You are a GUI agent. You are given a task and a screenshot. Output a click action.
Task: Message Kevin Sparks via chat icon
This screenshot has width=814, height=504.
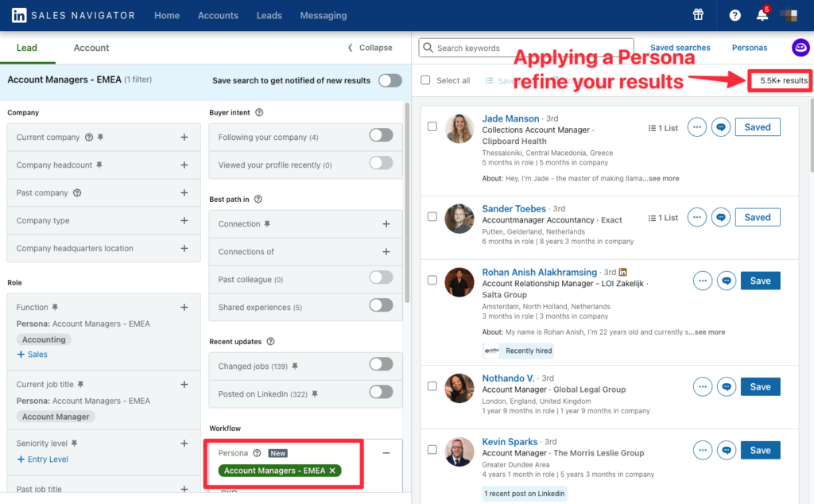[x=727, y=450]
